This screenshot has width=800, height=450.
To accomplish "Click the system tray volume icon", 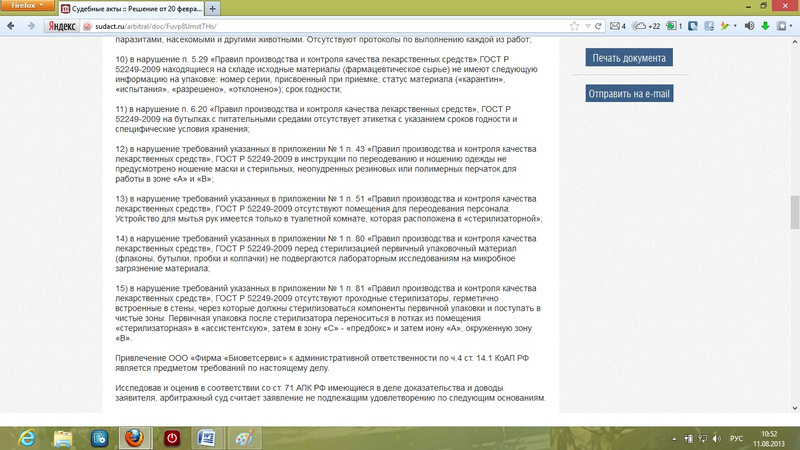I will click(717, 439).
